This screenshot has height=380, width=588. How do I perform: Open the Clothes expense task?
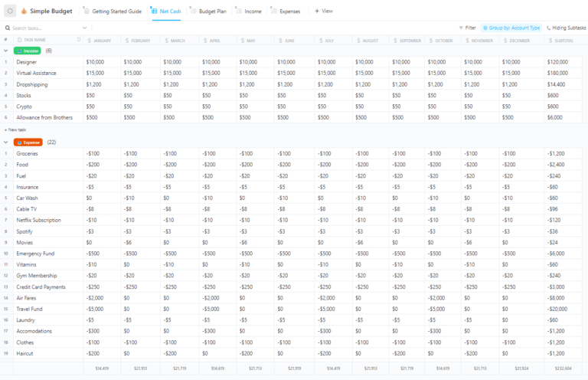(x=24, y=342)
